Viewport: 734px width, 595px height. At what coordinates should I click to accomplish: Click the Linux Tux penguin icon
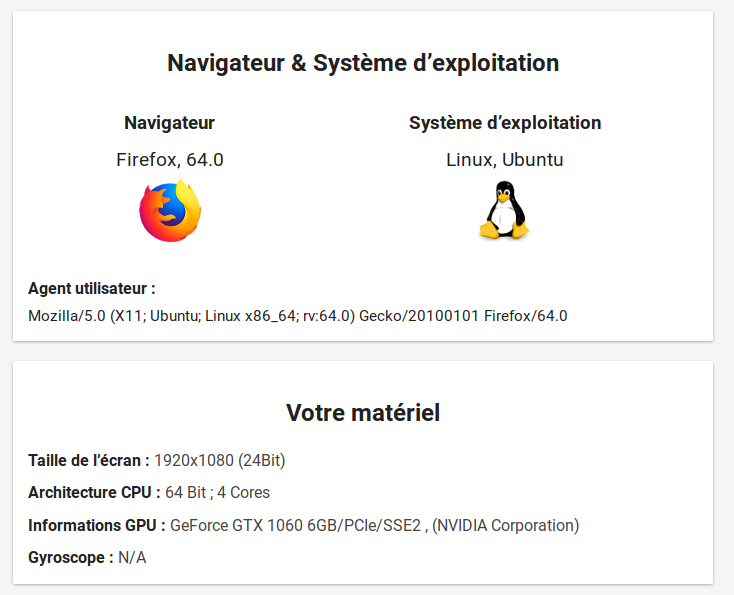(x=504, y=211)
